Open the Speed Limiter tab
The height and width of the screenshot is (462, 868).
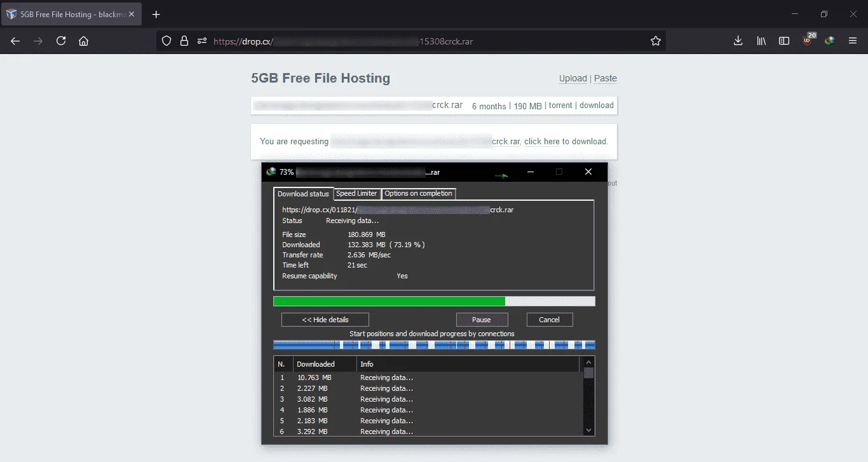point(356,193)
